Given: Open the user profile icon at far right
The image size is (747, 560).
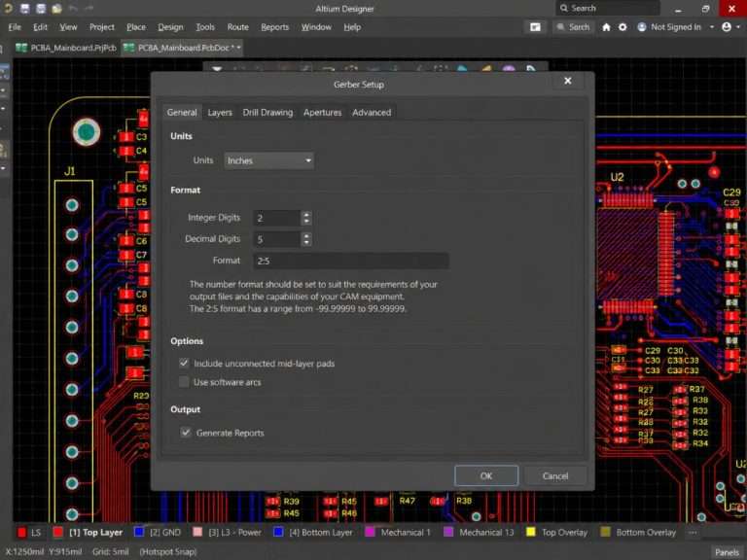Looking at the screenshot, I should pyautogui.click(x=727, y=27).
